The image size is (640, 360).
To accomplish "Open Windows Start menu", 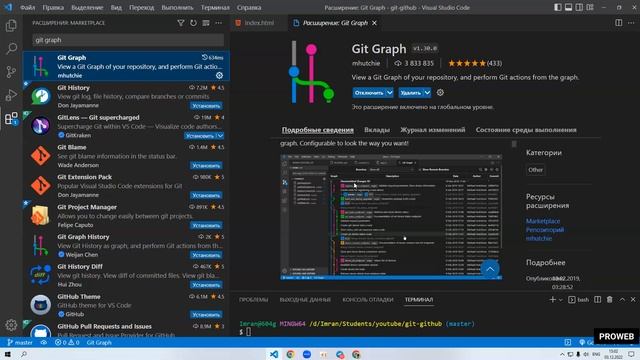I will (x=7, y=354).
